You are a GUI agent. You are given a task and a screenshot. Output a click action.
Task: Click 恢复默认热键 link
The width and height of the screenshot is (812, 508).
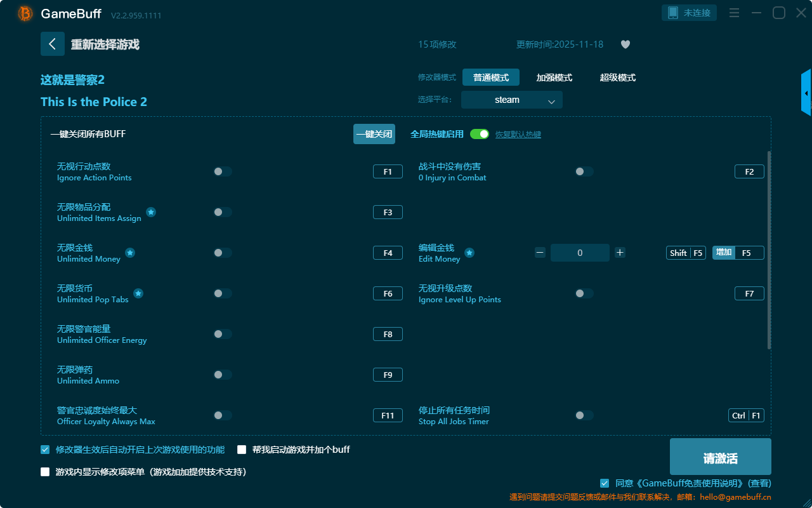[518, 135]
